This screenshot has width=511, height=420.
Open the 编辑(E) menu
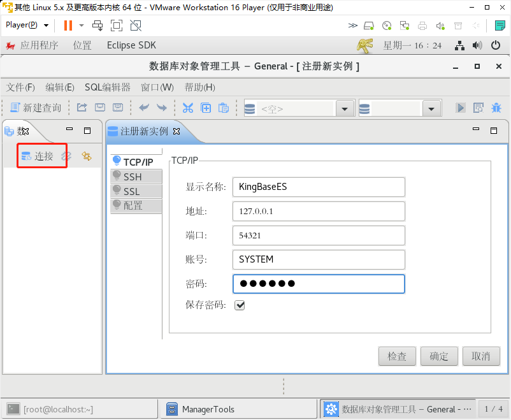(x=60, y=87)
